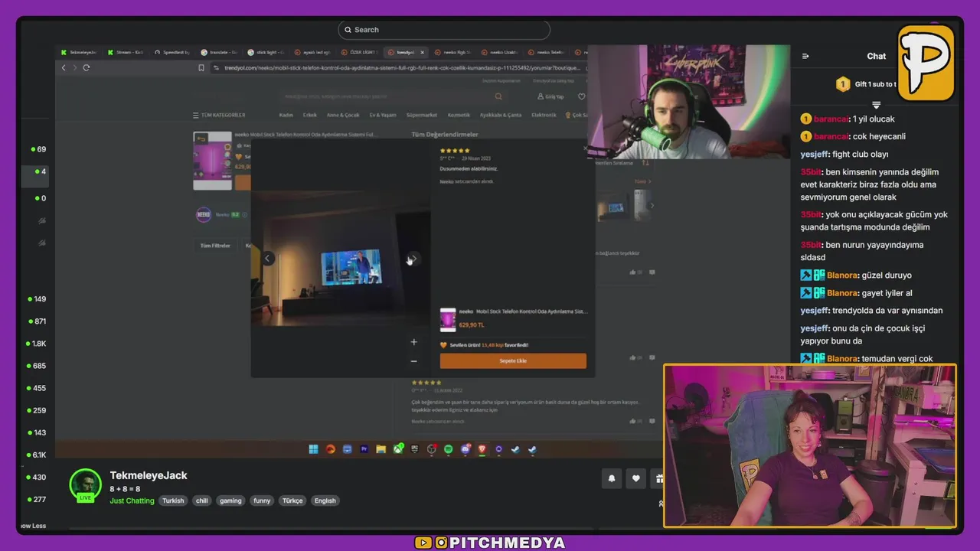The width and height of the screenshot is (980, 551).
Task: Click next arrow on review photo strip
Action: point(652,205)
